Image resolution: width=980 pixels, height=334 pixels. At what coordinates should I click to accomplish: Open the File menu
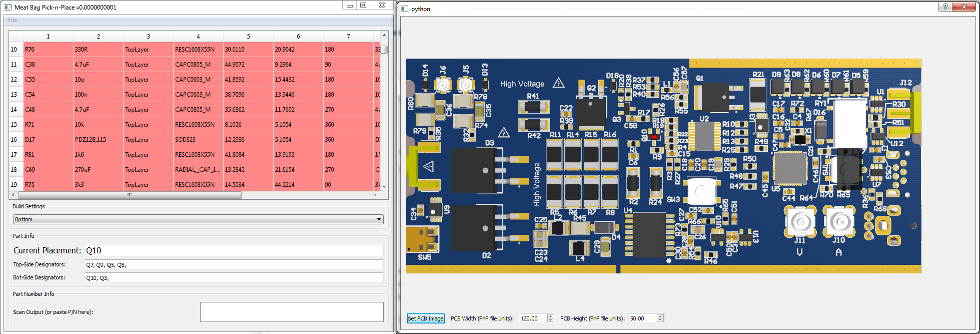13,20
